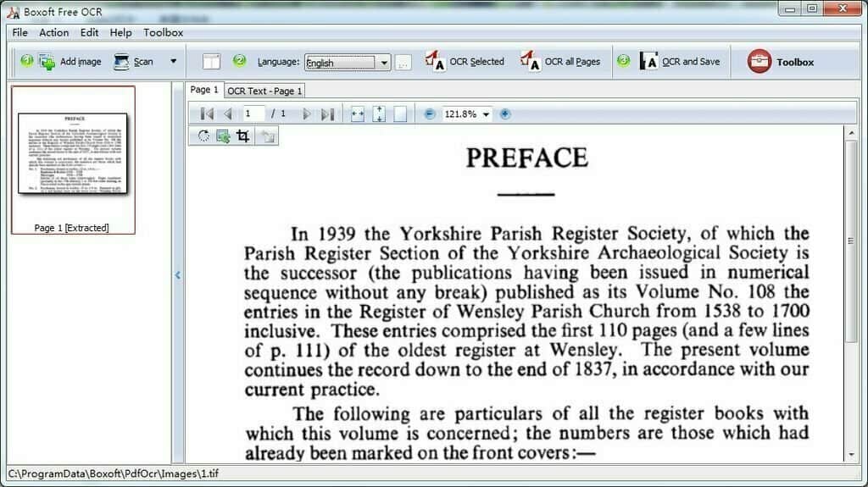Click OCR and Save
868x487 pixels.
[680, 62]
